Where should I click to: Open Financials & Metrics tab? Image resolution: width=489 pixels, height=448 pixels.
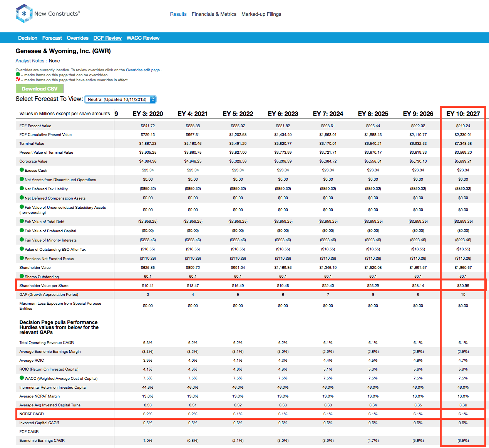[214, 14]
